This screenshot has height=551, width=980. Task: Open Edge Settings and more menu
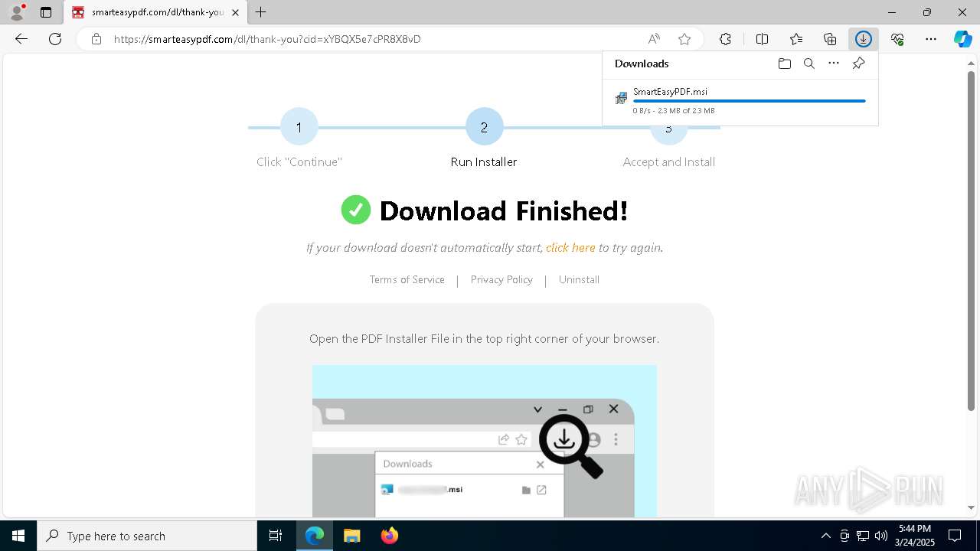click(x=931, y=39)
